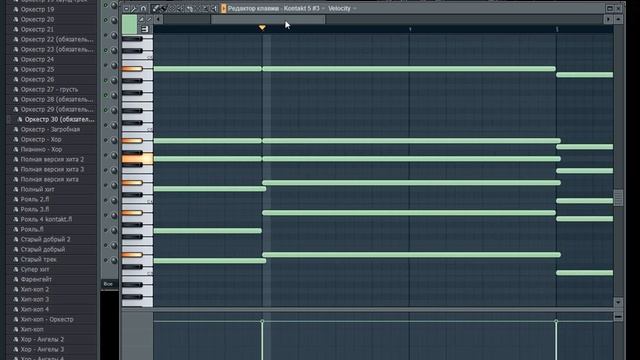The height and width of the screenshot is (360, 640).
Task: Select 'Рояль 2.fl' in the browser
Action: (x=35, y=199)
